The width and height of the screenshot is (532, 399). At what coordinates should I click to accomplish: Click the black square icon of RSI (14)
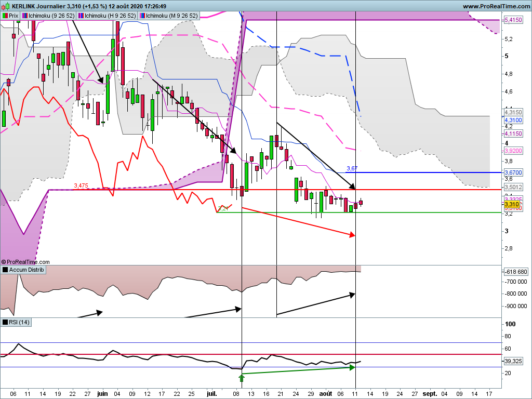tap(5, 322)
